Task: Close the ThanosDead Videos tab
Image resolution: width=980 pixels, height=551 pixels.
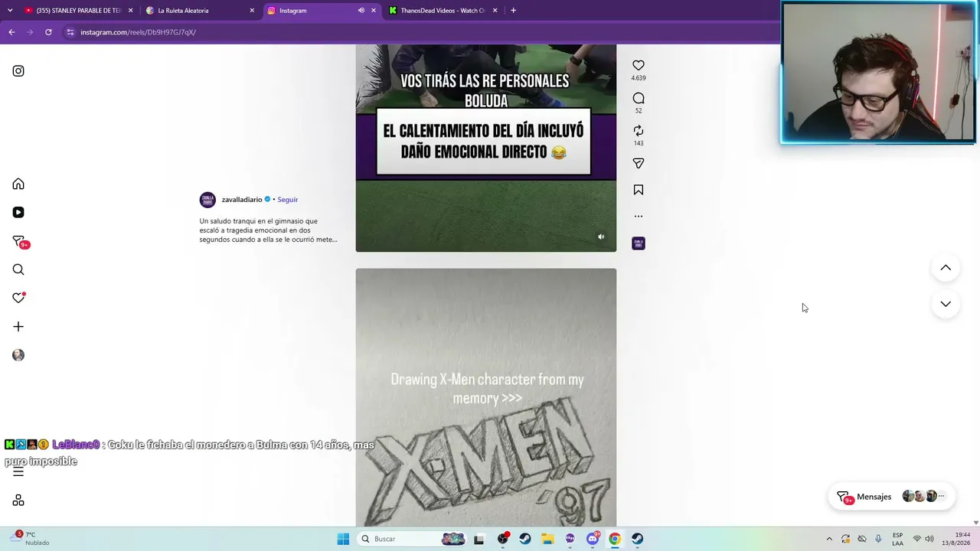Action: click(495, 11)
